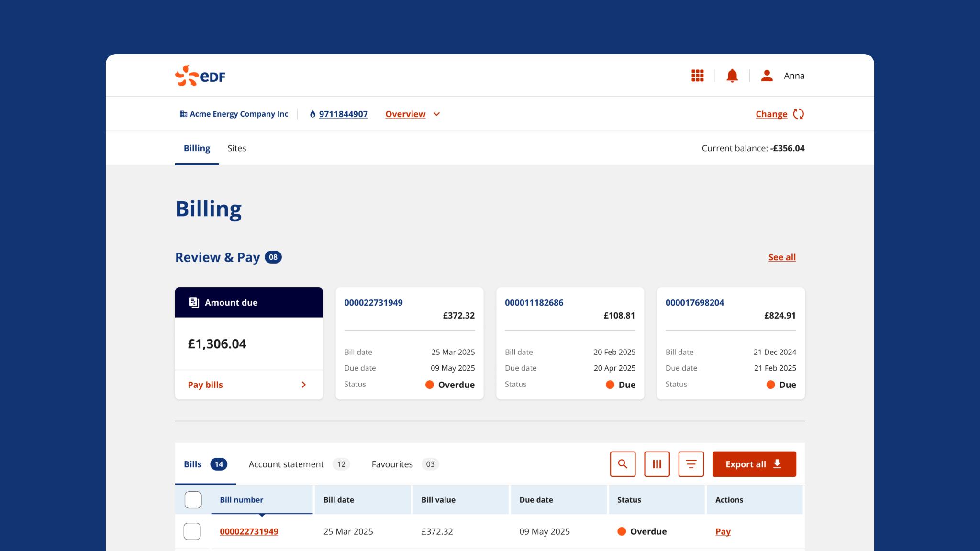This screenshot has width=980, height=551.
Task: Switch to the Billing tab
Action: click(x=197, y=148)
